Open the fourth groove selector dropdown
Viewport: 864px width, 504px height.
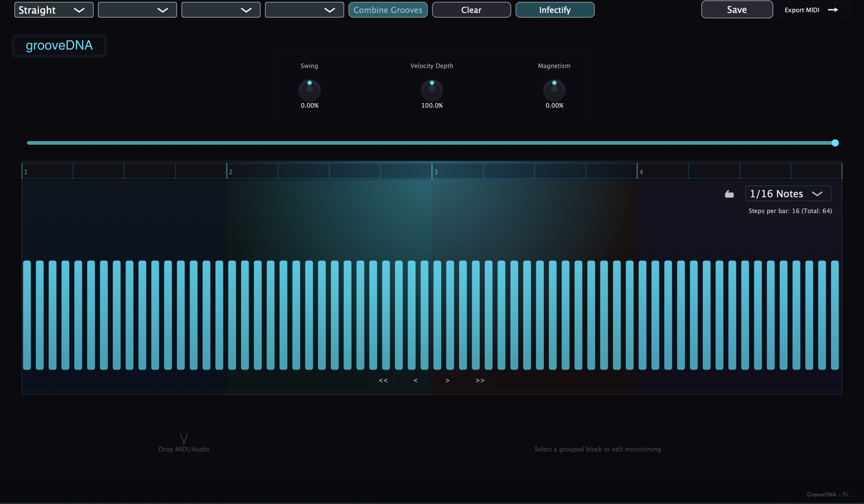(304, 10)
